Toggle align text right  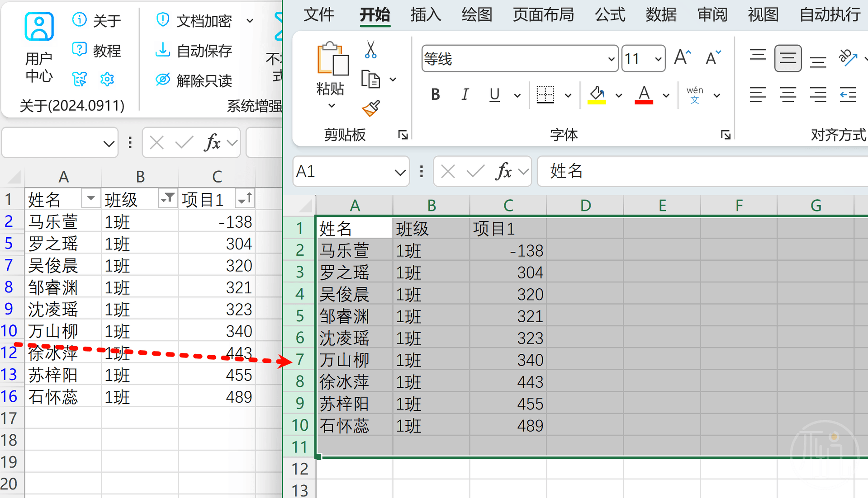click(818, 94)
